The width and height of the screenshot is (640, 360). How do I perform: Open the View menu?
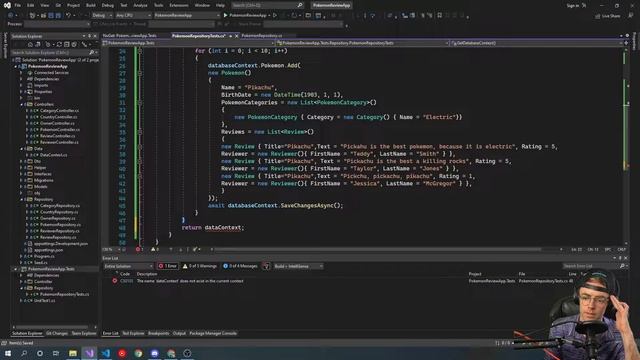(44, 5)
